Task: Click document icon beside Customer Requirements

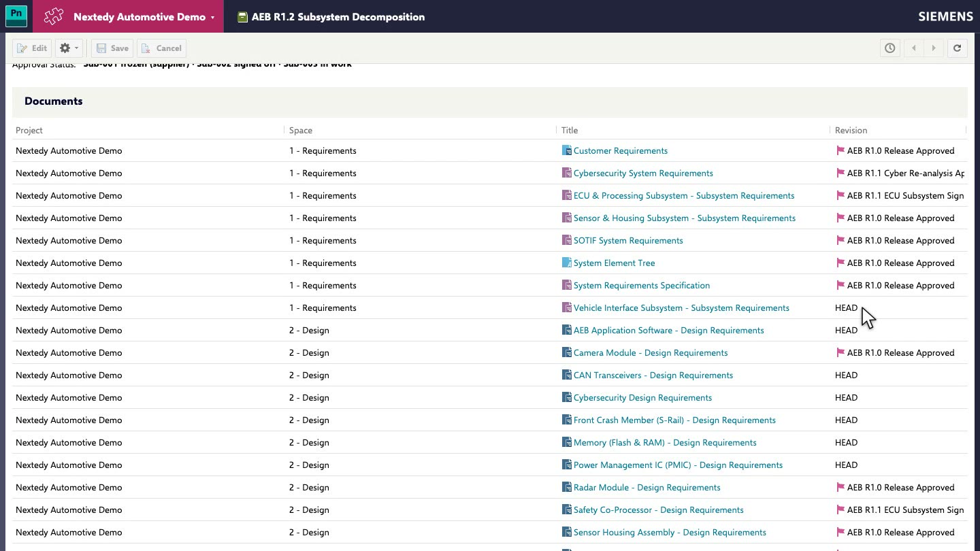Action: click(x=566, y=150)
